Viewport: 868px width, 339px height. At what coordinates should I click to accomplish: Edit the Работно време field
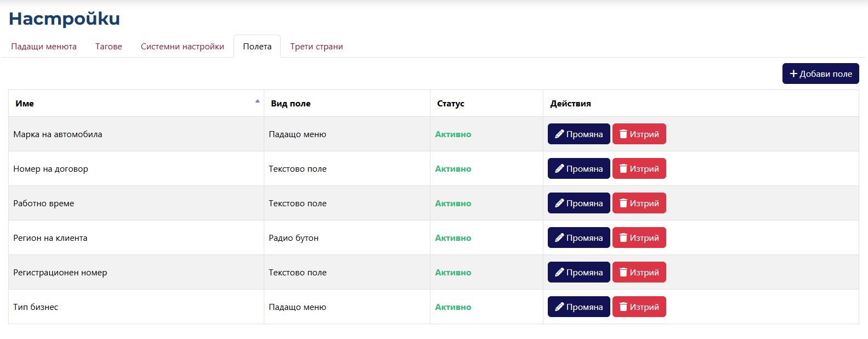578,203
